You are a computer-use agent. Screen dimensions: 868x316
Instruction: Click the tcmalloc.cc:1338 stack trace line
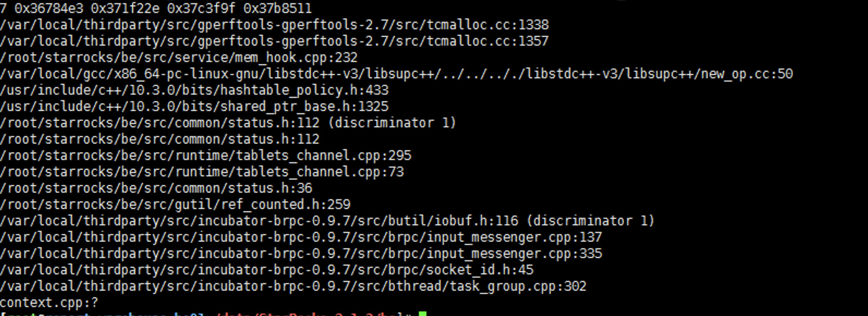click(x=274, y=25)
